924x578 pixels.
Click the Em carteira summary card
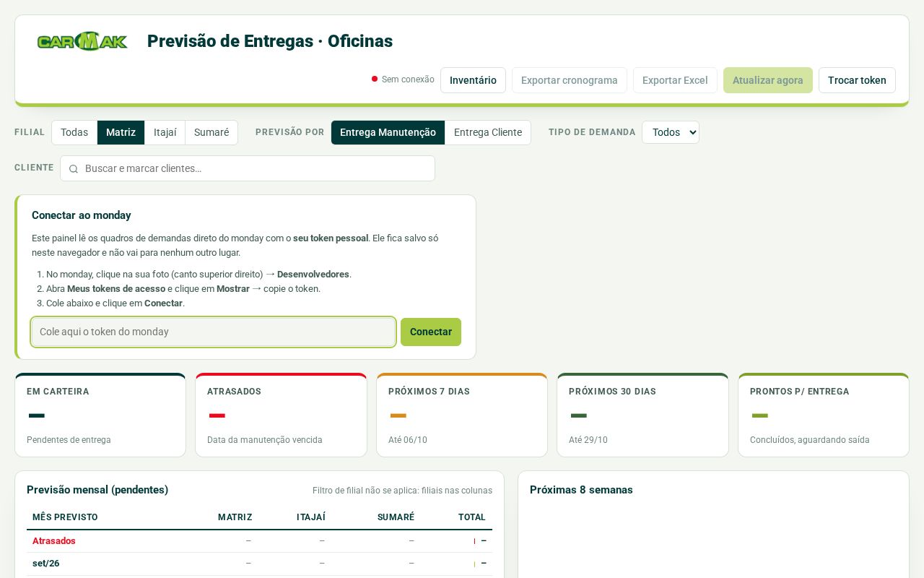pos(100,415)
